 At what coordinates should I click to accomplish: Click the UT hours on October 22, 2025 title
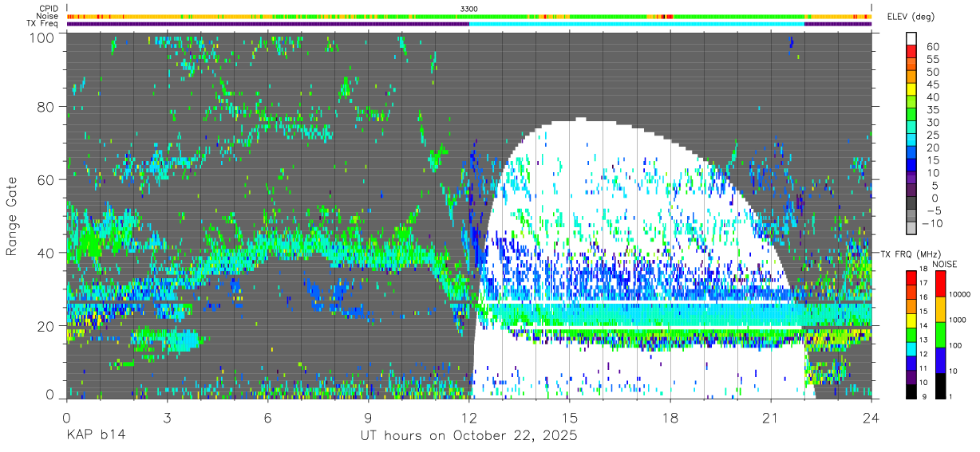click(x=468, y=437)
